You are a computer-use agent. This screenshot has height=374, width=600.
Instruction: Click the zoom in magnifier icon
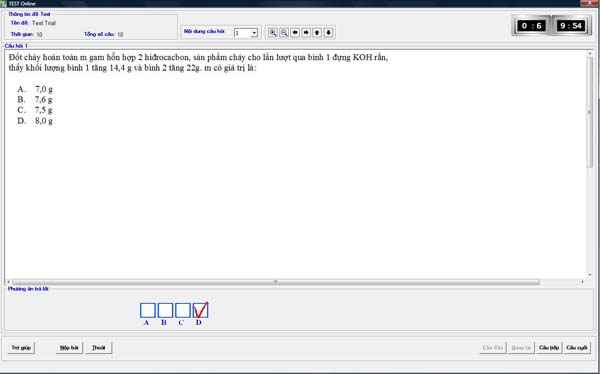(x=272, y=33)
